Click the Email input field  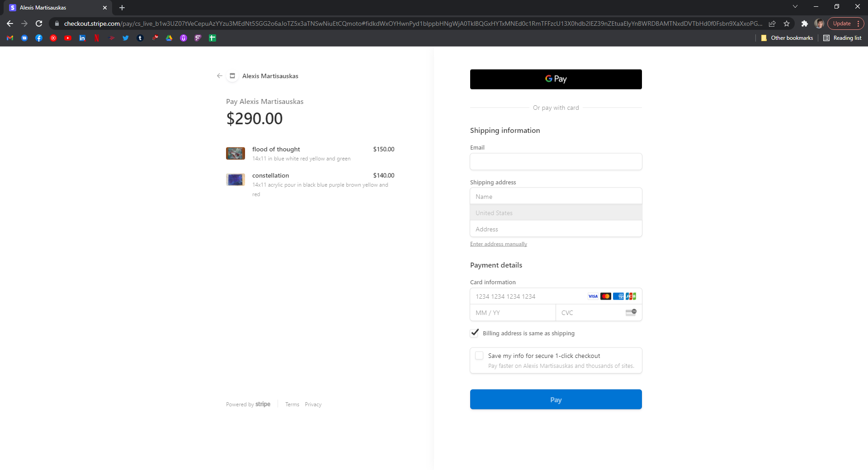(556, 162)
